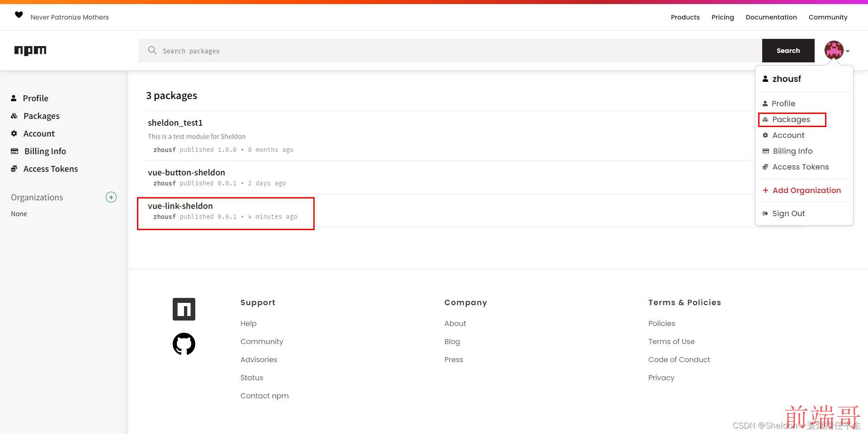The image size is (868, 434).
Task: Click the 'Organizations' sidebar heading
Action: click(x=37, y=197)
